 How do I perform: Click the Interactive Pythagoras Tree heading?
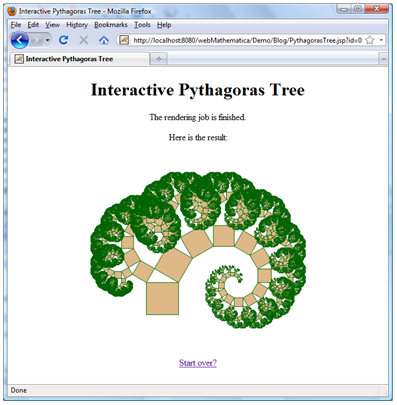[x=198, y=90]
